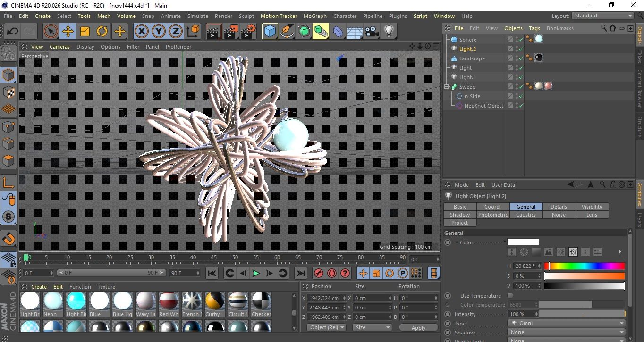
Task: Switch to the Details tab
Action: 559,207
